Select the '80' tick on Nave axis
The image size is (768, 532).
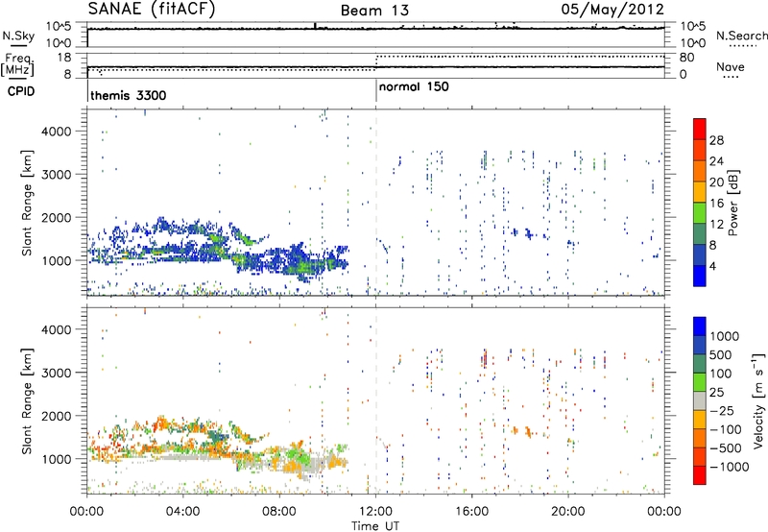687,58
